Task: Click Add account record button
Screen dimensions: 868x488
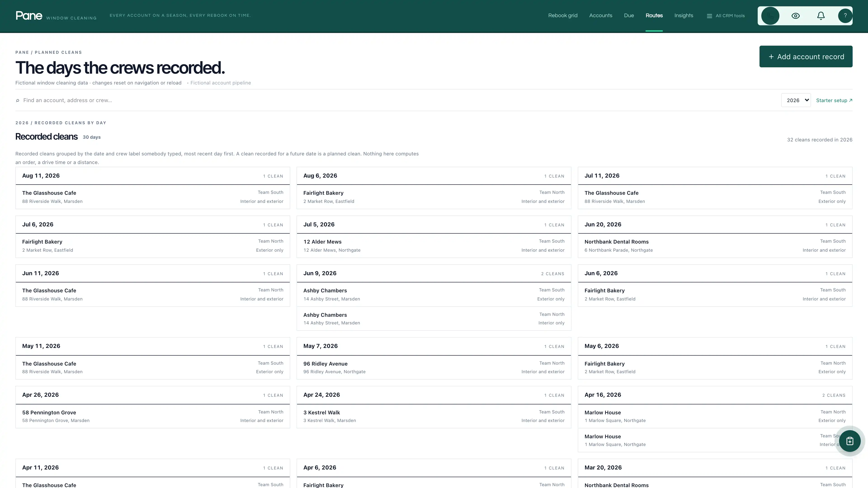Action: point(806,56)
